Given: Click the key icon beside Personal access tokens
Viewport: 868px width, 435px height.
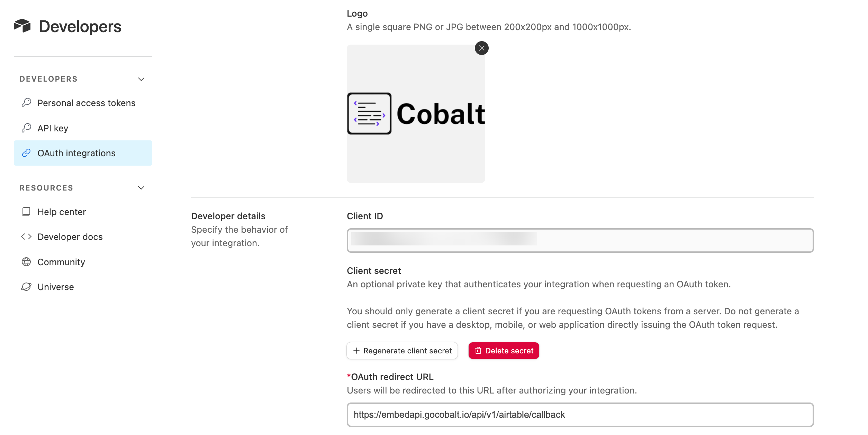Looking at the screenshot, I should 26,103.
